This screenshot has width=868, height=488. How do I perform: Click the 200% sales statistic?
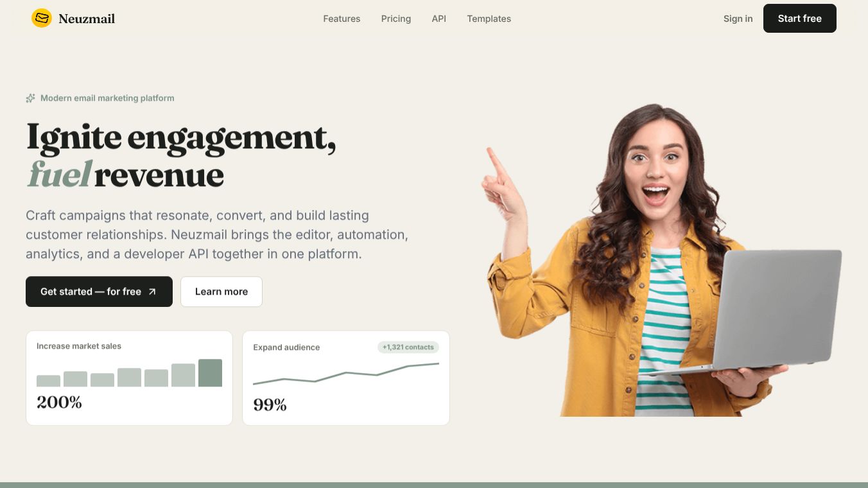(59, 403)
